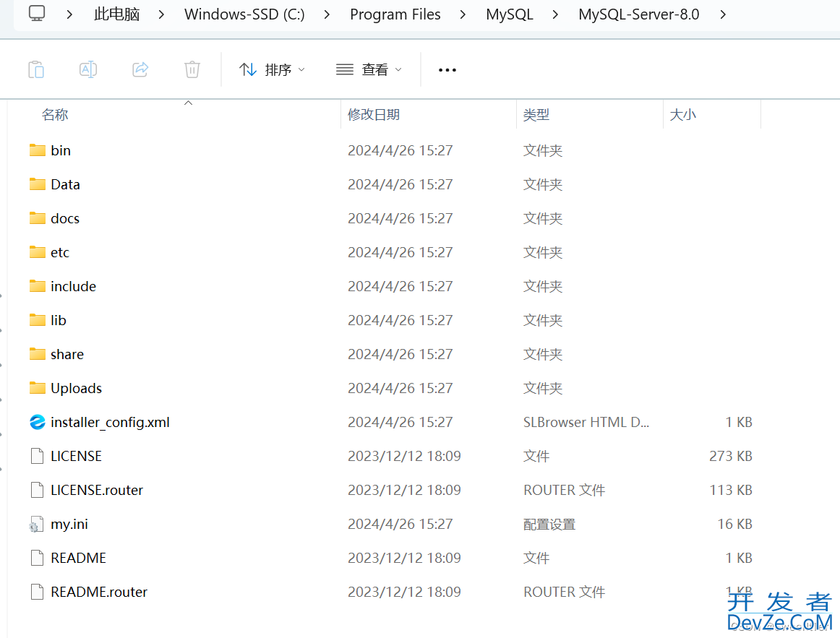Select the docs folder name
Viewport: 840px width, 638px height.
65,218
